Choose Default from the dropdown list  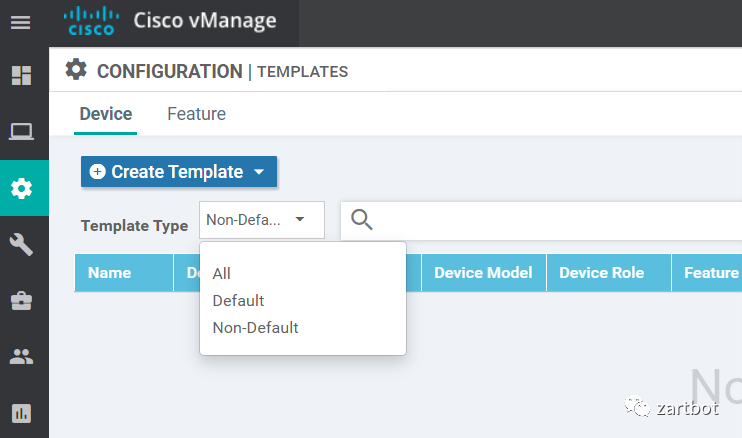[239, 300]
